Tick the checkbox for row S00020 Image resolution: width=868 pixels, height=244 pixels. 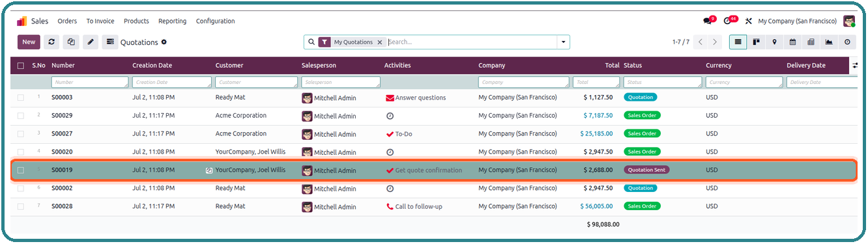tap(21, 152)
